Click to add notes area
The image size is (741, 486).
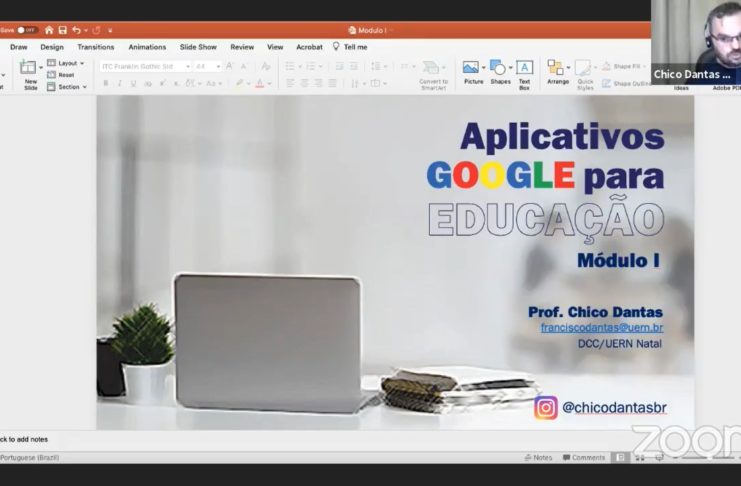click(24, 439)
